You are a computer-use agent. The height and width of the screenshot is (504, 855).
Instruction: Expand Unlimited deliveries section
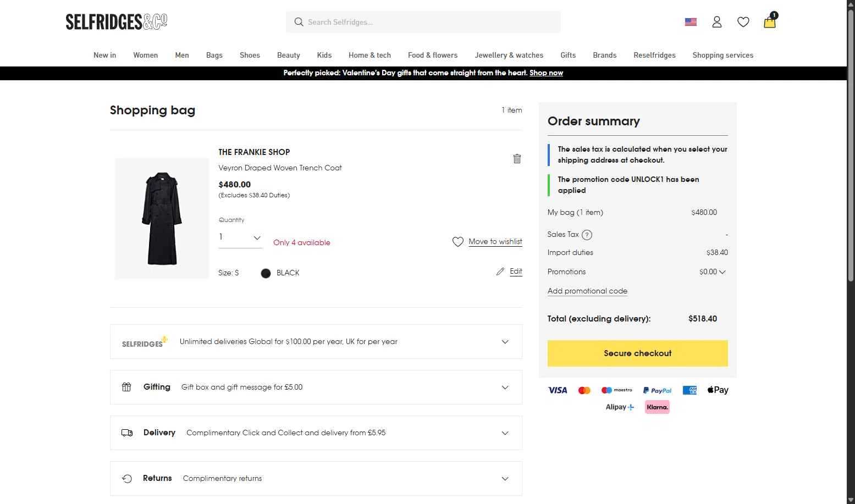tap(316, 342)
